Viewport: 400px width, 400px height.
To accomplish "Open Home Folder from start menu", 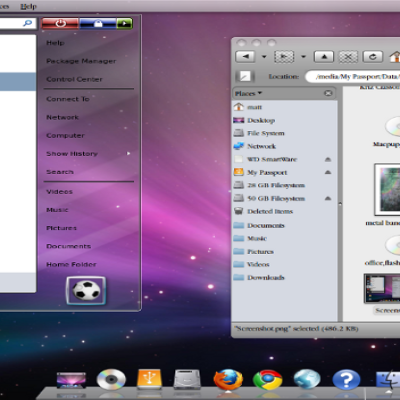I will coord(71,264).
